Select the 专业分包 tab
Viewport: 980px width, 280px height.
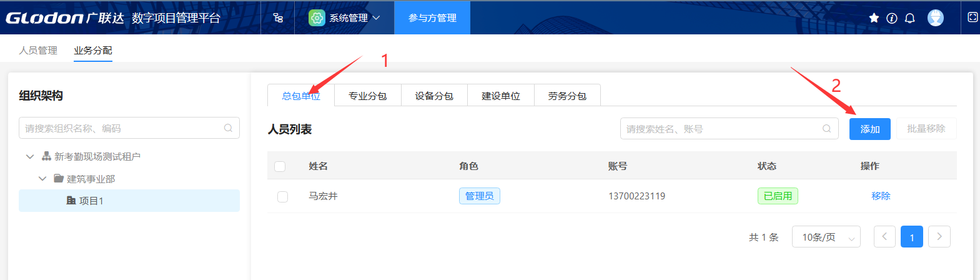click(368, 96)
